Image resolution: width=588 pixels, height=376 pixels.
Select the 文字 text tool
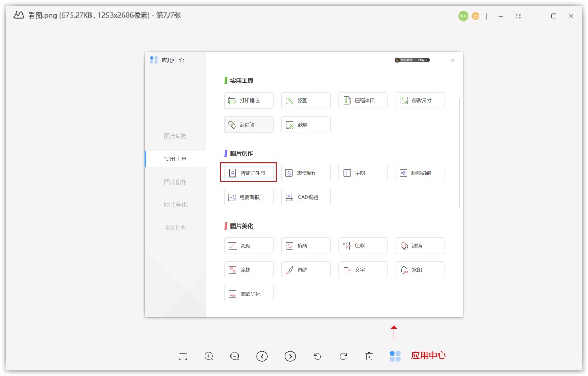362,269
